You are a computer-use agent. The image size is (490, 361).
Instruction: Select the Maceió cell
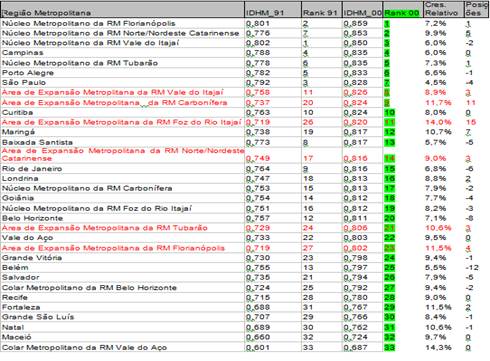pyautogui.click(x=123, y=337)
